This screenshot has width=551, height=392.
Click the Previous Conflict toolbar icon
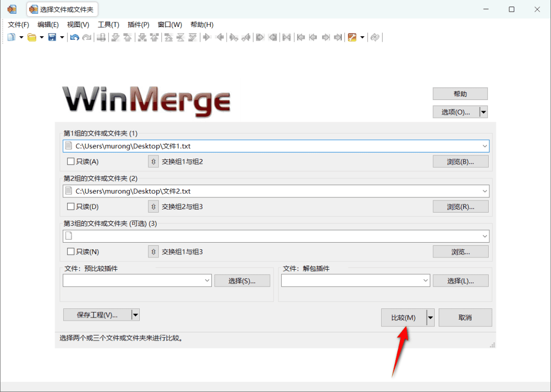click(x=154, y=37)
